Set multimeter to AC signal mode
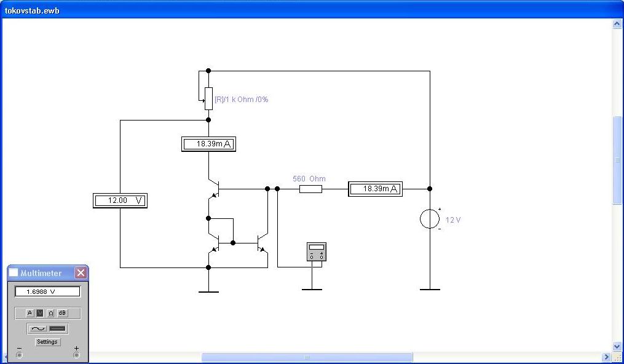Viewport: 624px width, 364px height. [x=38, y=329]
